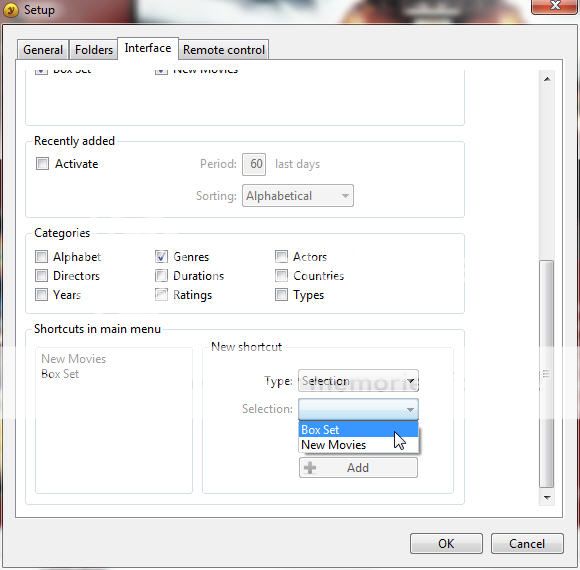Viewport: 580px width, 570px height.
Task: Check the Alphabet category
Action: point(41,256)
